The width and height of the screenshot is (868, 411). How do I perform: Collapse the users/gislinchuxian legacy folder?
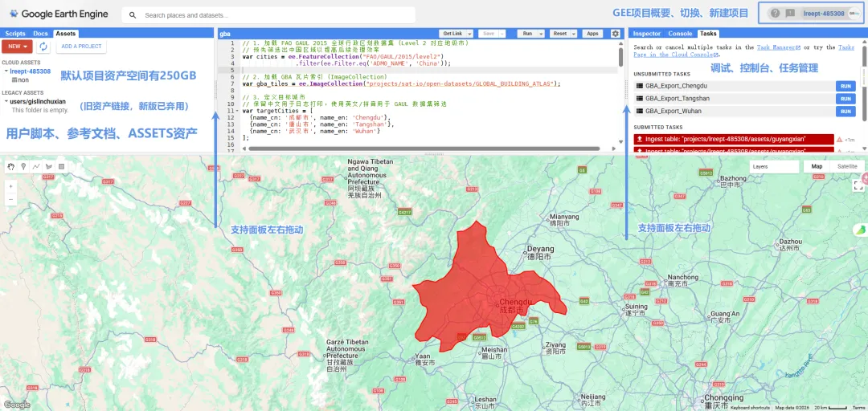point(6,101)
